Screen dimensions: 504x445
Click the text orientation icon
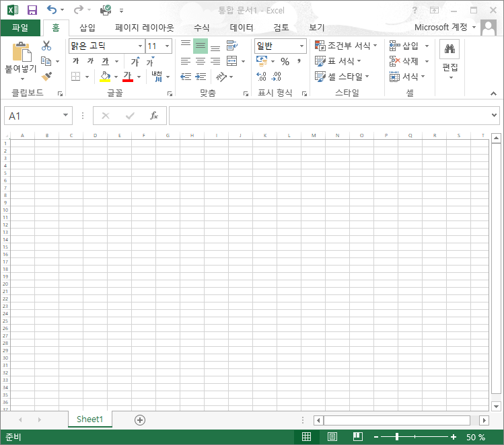[221, 77]
